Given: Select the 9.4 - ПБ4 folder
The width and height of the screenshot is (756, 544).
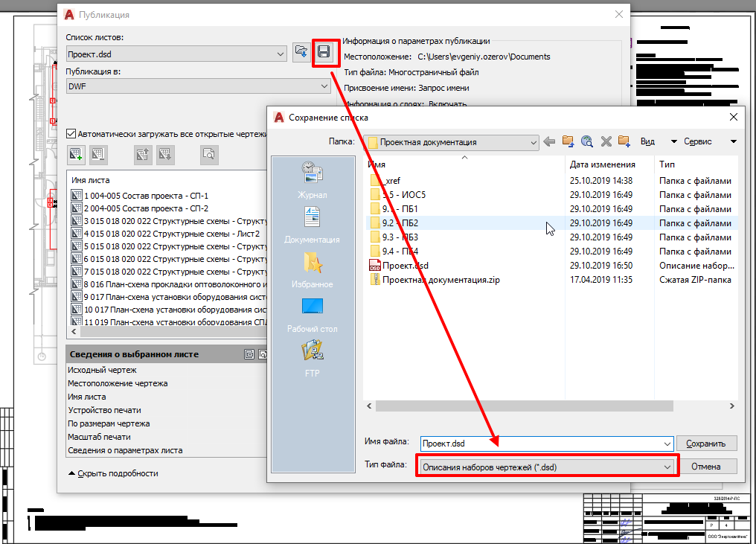Looking at the screenshot, I should (394, 252).
